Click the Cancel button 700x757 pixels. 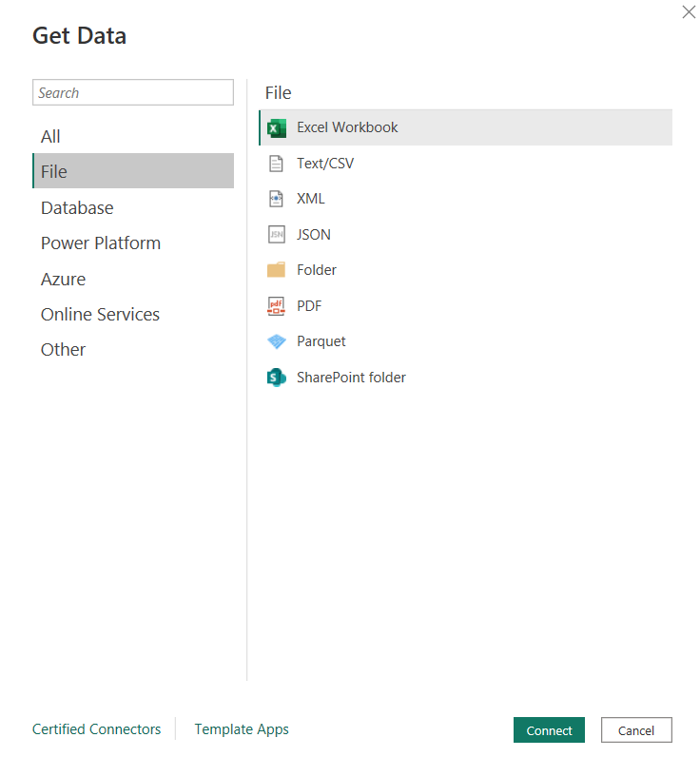636,730
